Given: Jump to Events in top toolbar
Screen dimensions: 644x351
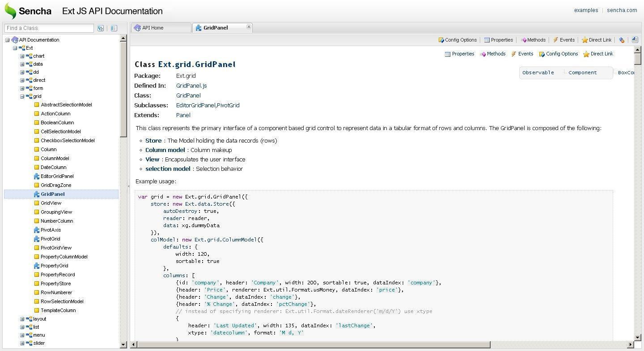Looking at the screenshot, I should click(x=563, y=40).
